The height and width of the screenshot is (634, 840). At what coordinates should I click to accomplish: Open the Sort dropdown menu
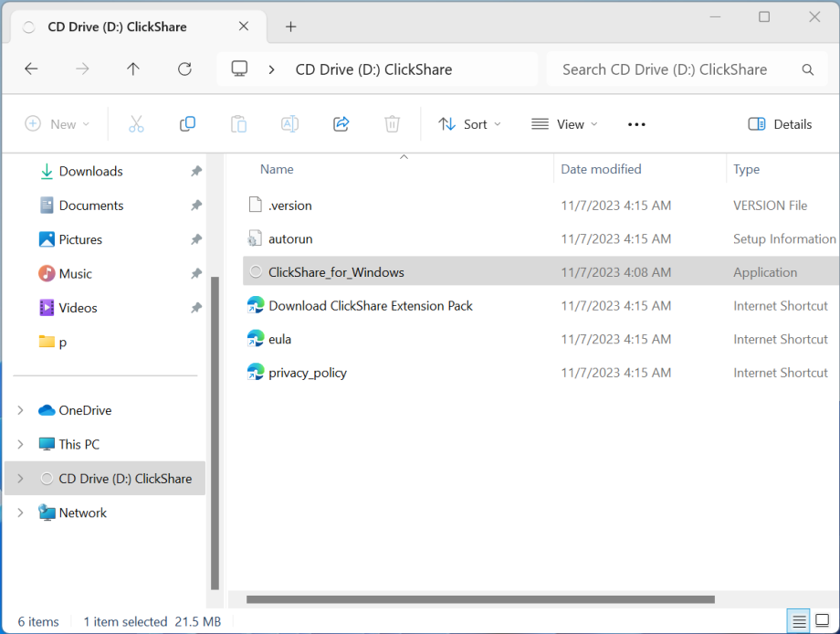[x=470, y=124]
